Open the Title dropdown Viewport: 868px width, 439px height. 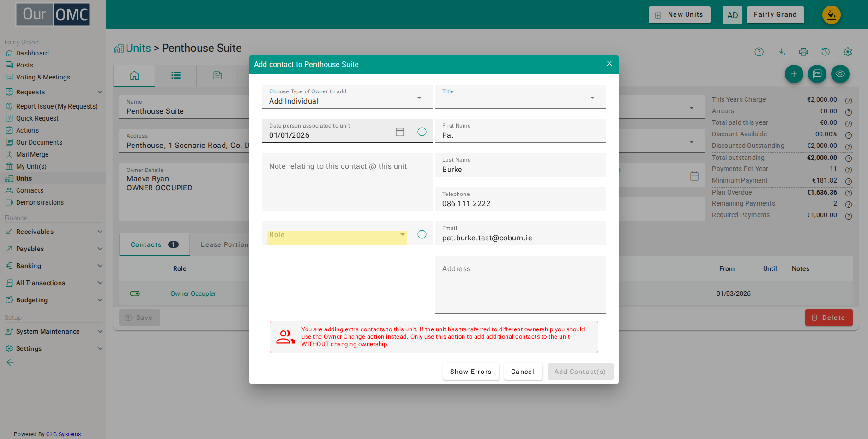click(x=520, y=97)
